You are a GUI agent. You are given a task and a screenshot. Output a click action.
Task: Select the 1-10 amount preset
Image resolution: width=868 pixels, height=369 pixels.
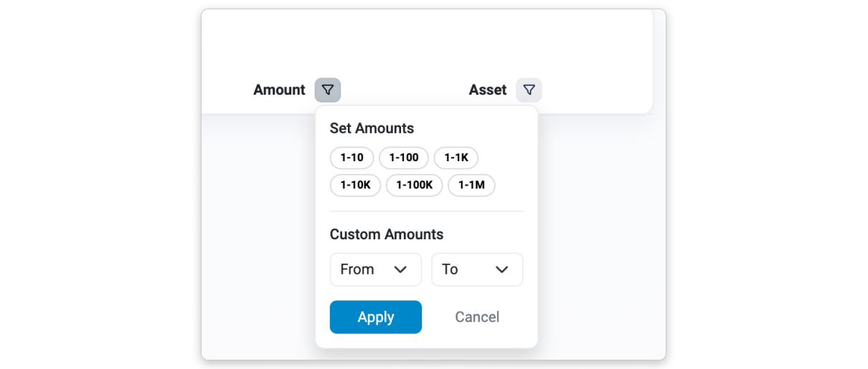tap(352, 158)
